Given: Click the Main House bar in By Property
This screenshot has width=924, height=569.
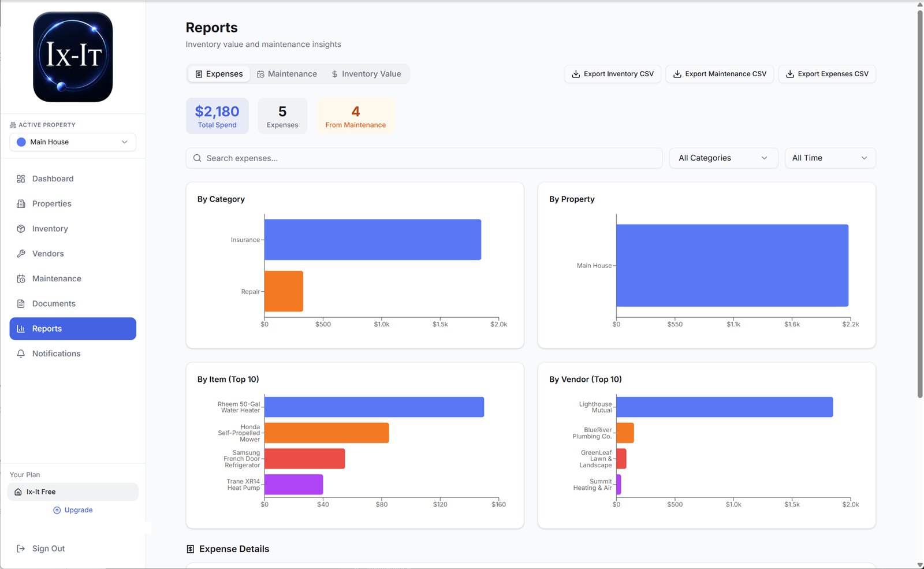Looking at the screenshot, I should [732, 266].
